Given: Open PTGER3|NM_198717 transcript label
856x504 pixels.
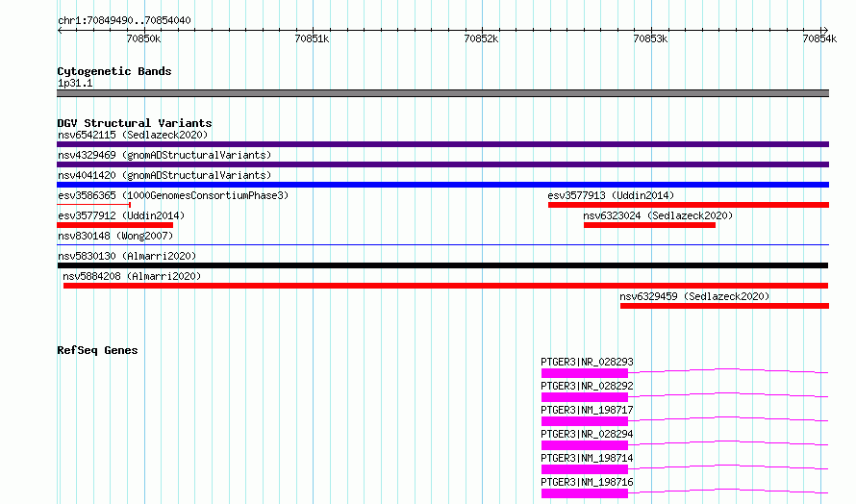Looking at the screenshot, I should [587, 410].
